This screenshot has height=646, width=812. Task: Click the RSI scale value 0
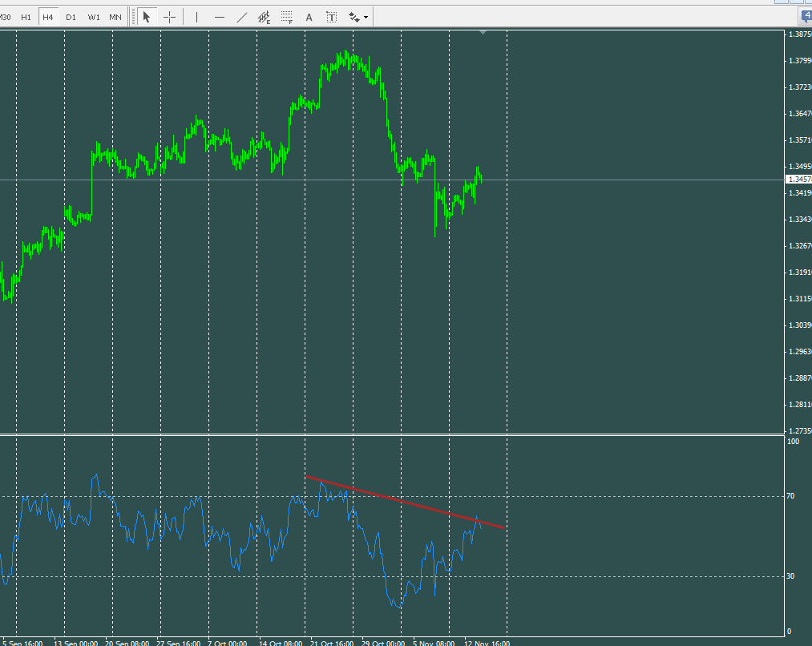coord(790,631)
